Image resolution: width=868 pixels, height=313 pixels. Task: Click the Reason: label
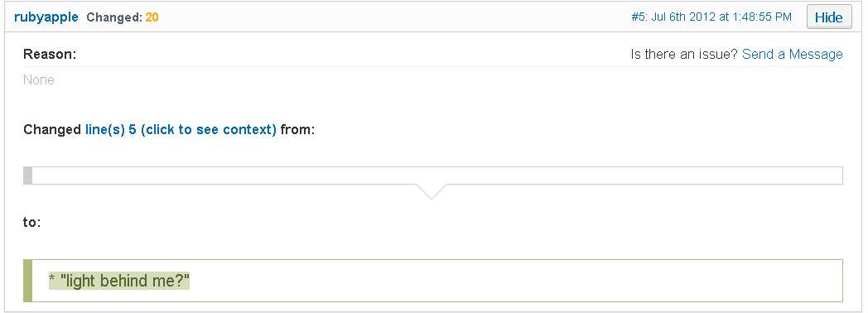pyautogui.click(x=50, y=54)
